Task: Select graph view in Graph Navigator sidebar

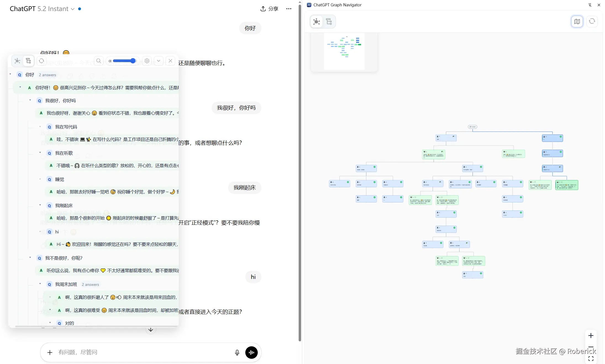Action: (317, 22)
